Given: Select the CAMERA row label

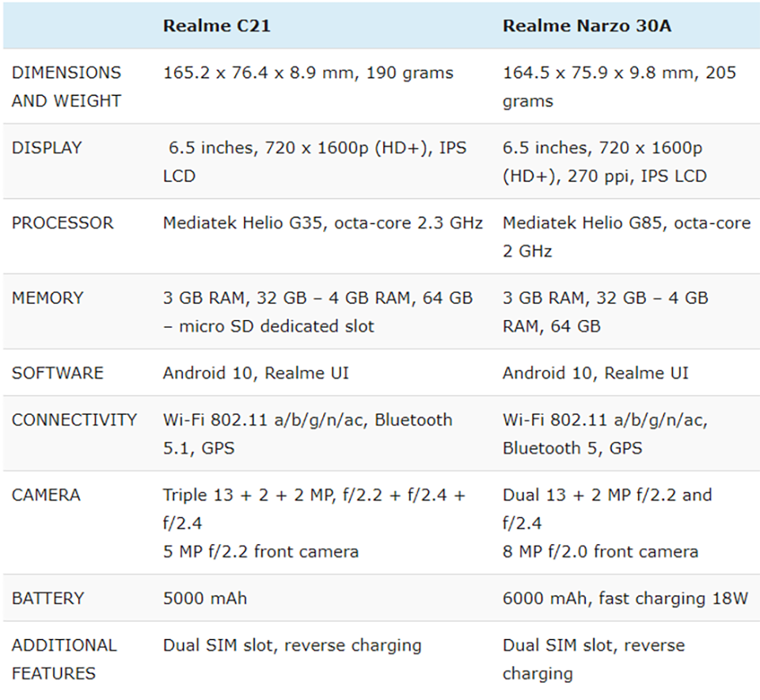Looking at the screenshot, I should pos(46,495).
